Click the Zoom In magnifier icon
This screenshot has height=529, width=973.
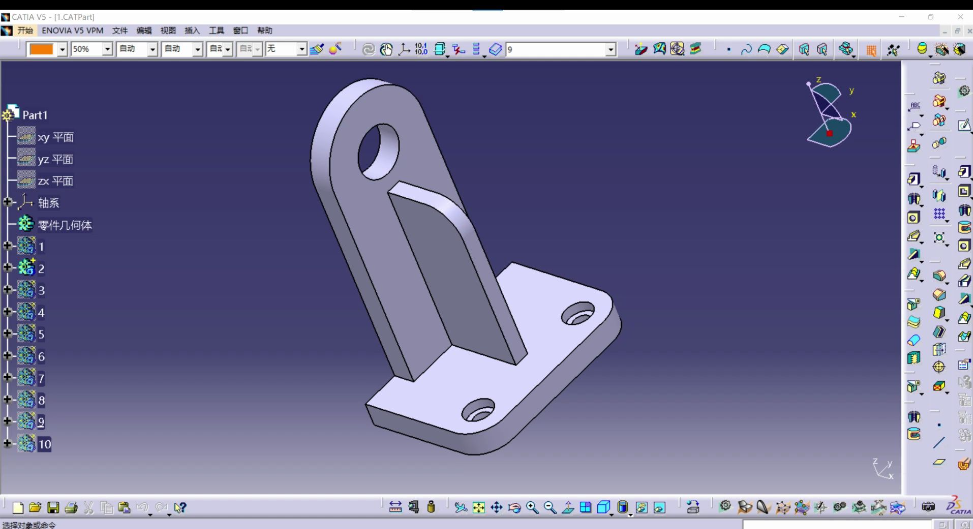tap(532, 508)
